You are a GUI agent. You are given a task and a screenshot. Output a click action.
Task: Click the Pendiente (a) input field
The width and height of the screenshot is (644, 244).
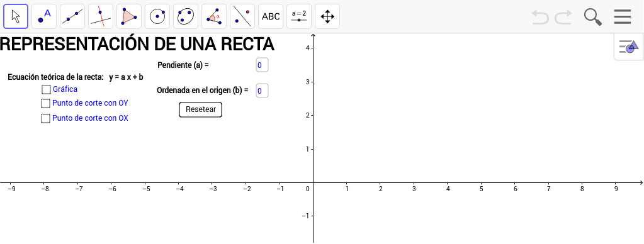point(262,65)
